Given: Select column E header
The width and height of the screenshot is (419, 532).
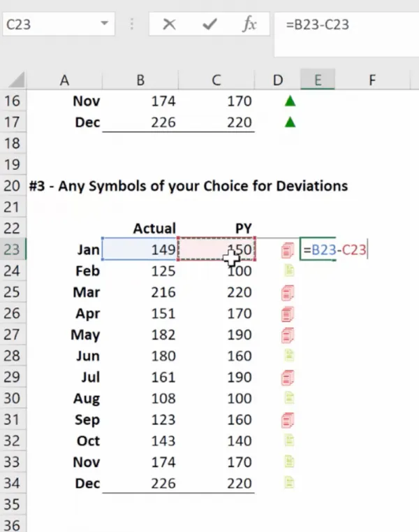Looking at the screenshot, I should tap(317, 80).
